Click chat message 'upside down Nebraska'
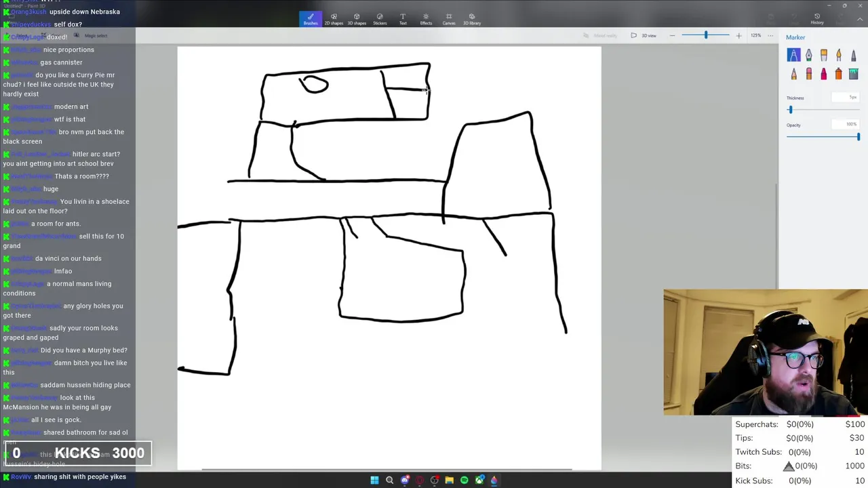Viewport: 868px width, 488px height. (x=85, y=12)
